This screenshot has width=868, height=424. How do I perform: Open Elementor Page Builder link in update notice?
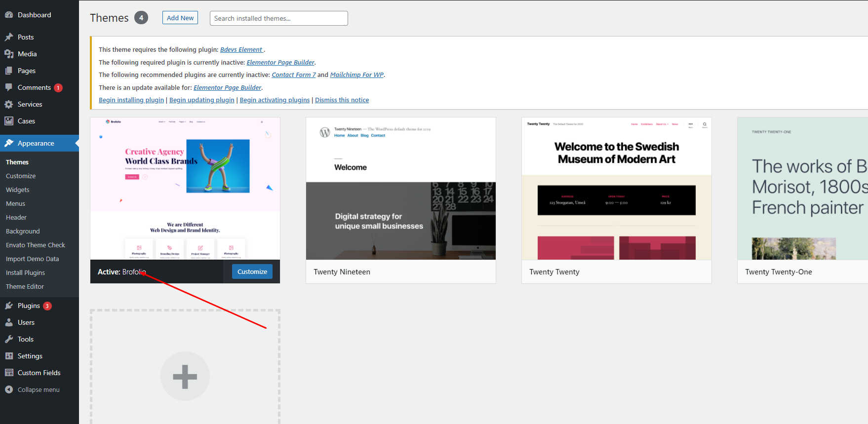(228, 87)
